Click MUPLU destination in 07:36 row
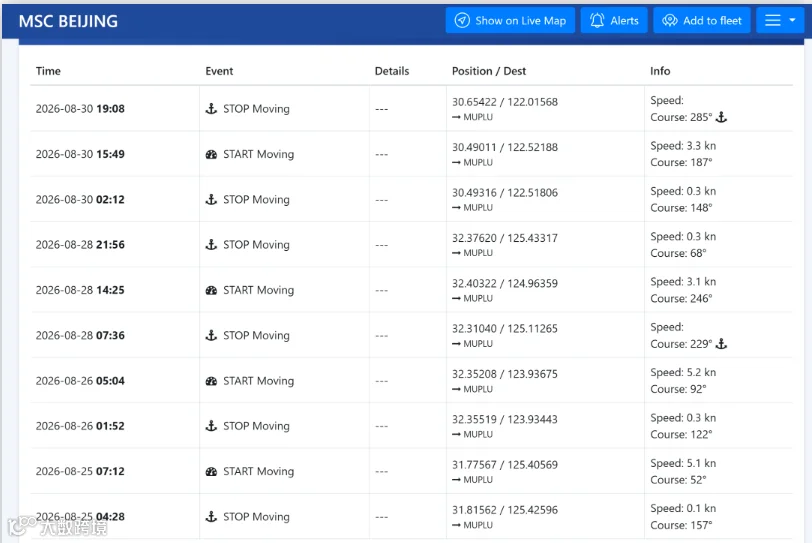The height and width of the screenshot is (543, 812). (478, 344)
